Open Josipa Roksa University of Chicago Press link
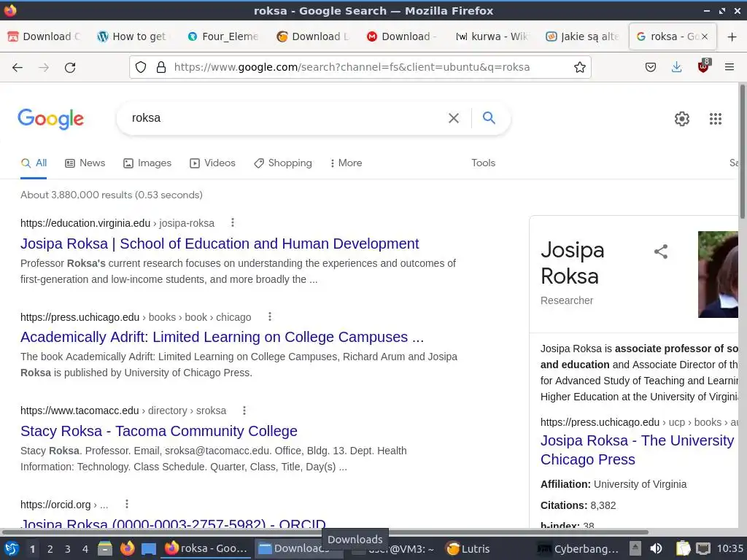The image size is (747, 560). (x=637, y=449)
